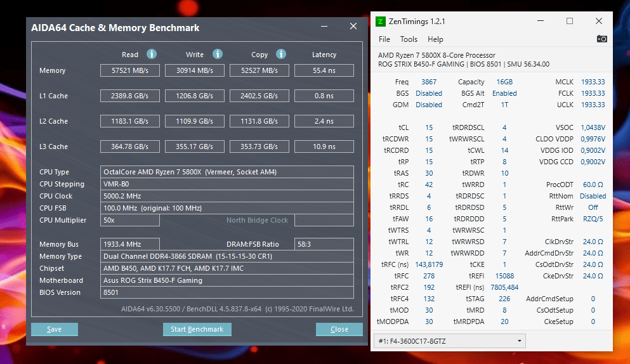Click the Start Benchmark button
Viewport: 630px width, 364px height.
[x=197, y=330]
